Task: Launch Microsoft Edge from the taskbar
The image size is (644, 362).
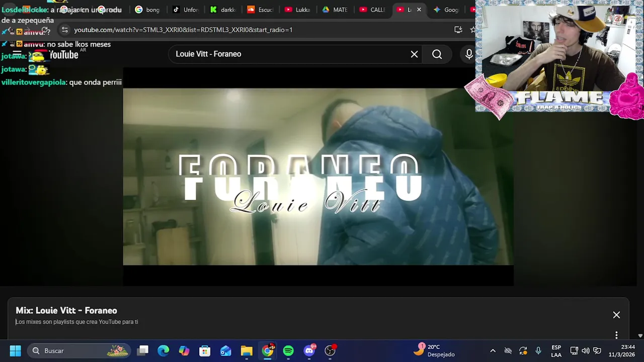Action: tap(164, 350)
